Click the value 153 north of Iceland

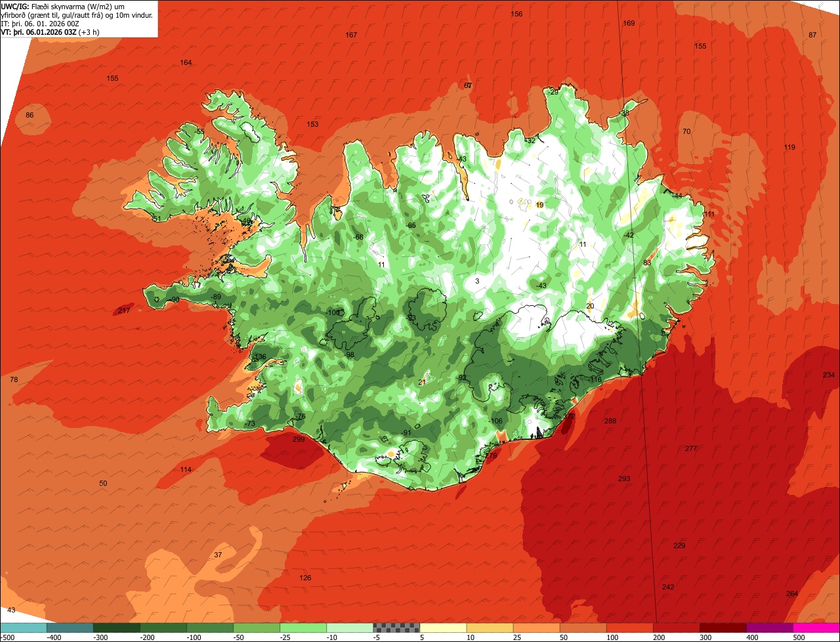(x=312, y=124)
